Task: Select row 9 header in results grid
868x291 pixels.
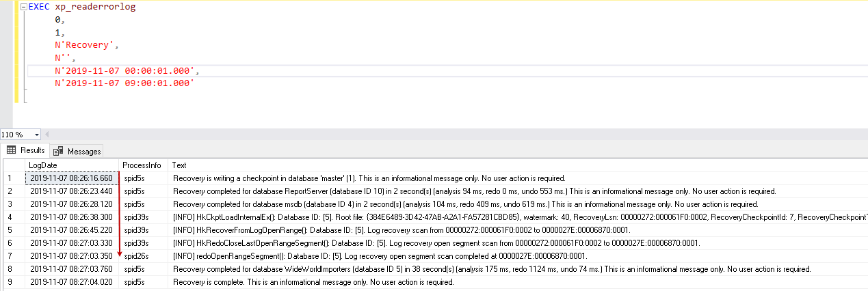Action: coord(14,281)
